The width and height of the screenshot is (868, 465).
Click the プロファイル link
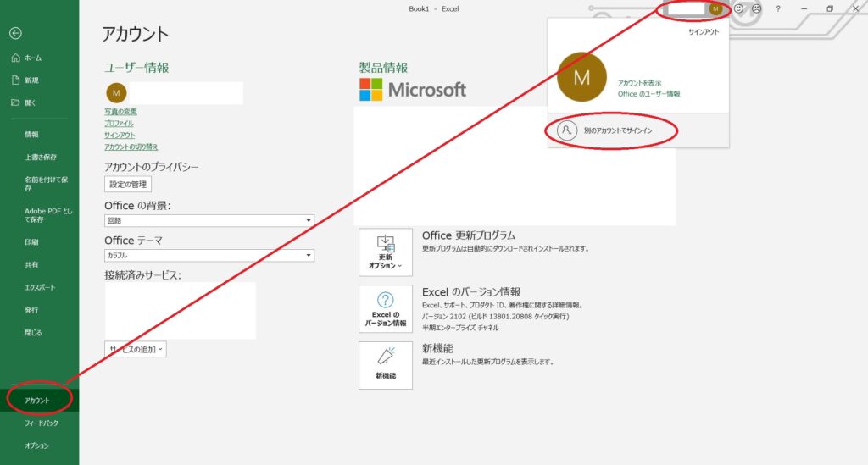click(119, 124)
